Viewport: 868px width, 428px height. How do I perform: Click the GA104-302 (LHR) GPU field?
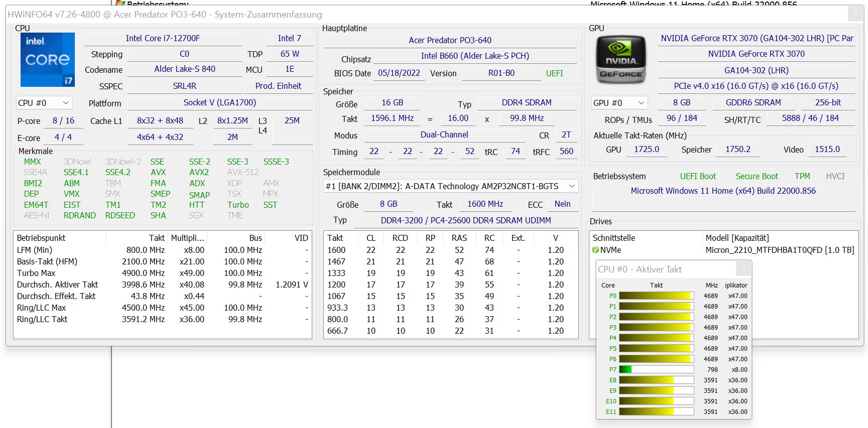(x=756, y=70)
